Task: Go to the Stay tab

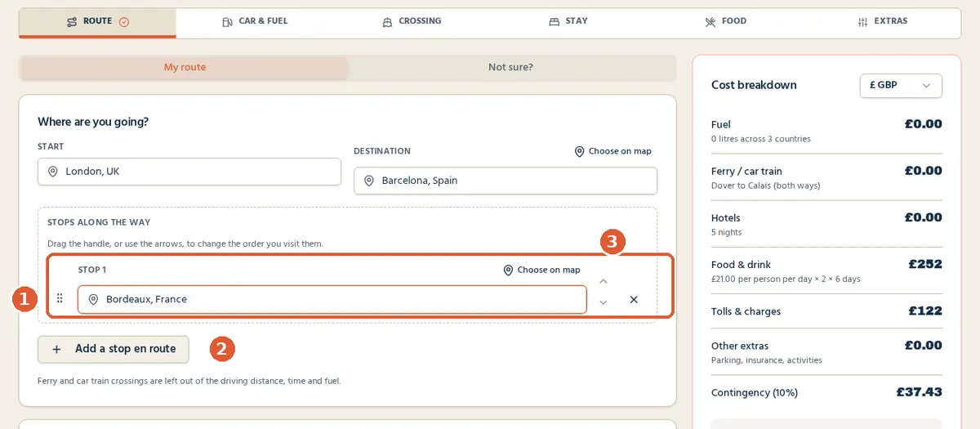Action: pyautogui.click(x=568, y=22)
